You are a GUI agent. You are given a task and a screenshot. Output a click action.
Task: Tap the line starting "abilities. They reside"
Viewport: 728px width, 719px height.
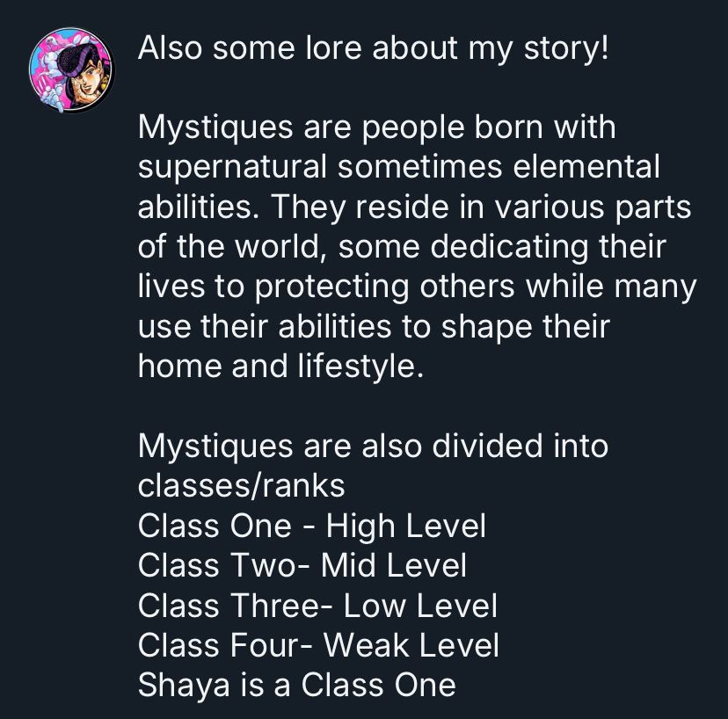(415, 207)
